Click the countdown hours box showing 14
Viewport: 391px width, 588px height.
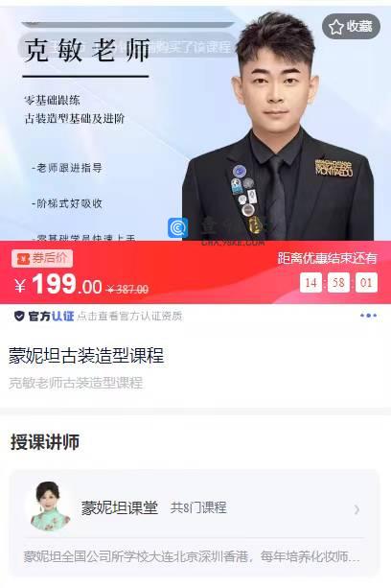tap(310, 282)
